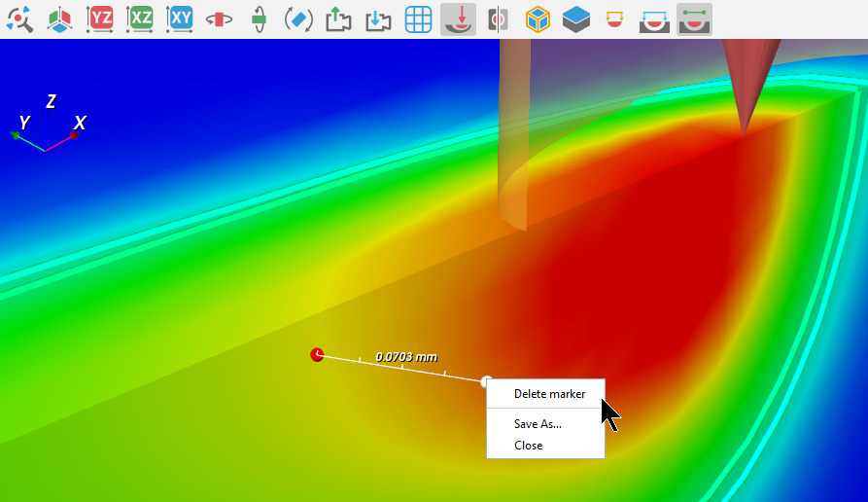Click the Z axis label of the triad

pos(51,101)
